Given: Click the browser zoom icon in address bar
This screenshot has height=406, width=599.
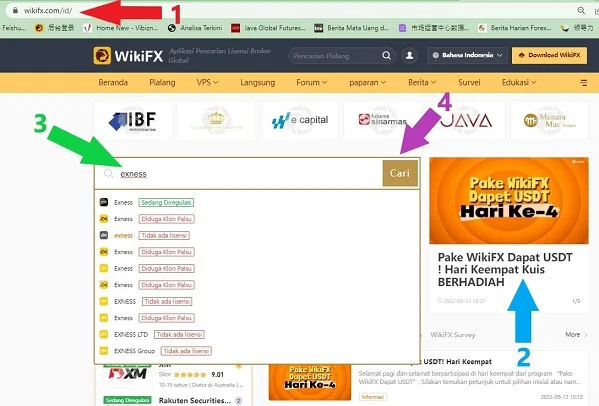Looking at the screenshot, I should tap(581, 10).
